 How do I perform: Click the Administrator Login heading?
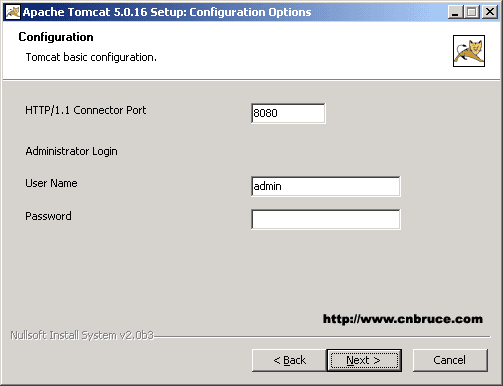click(x=71, y=151)
